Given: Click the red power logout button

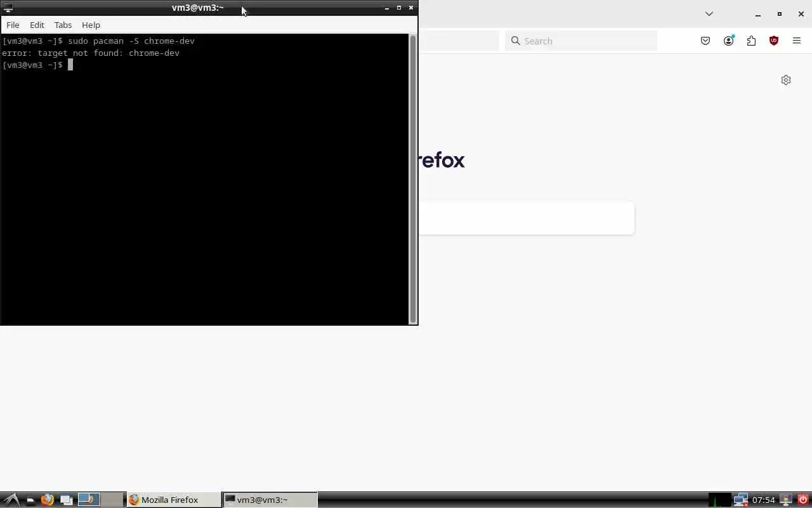Looking at the screenshot, I should point(803,500).
